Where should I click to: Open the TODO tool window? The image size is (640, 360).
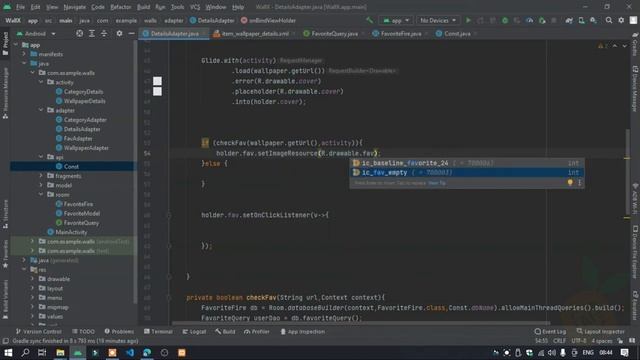83,331
